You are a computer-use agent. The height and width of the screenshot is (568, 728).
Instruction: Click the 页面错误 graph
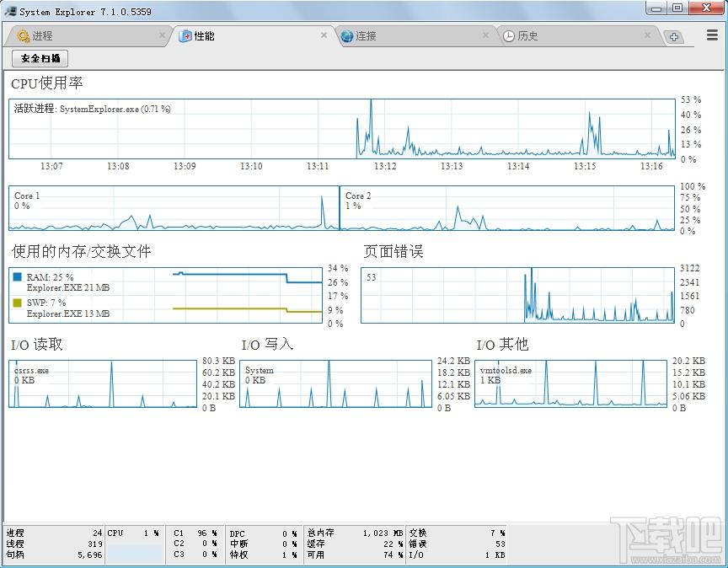(517, 295)
